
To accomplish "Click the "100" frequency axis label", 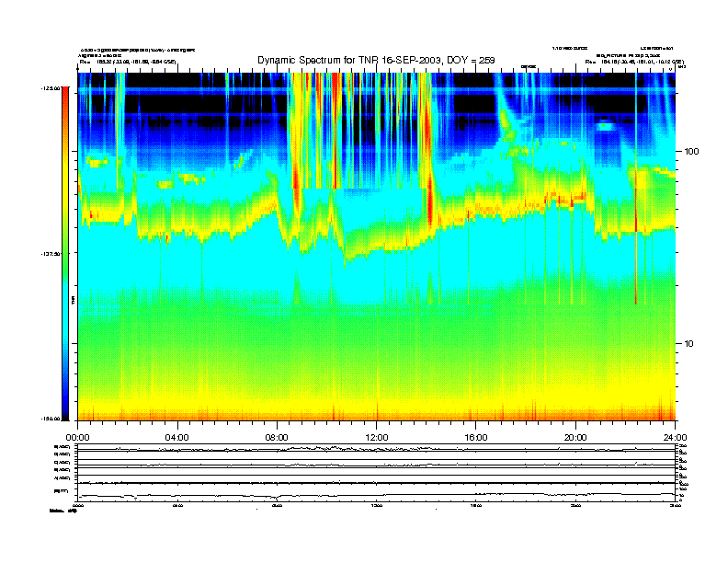I will click(691, 152).
